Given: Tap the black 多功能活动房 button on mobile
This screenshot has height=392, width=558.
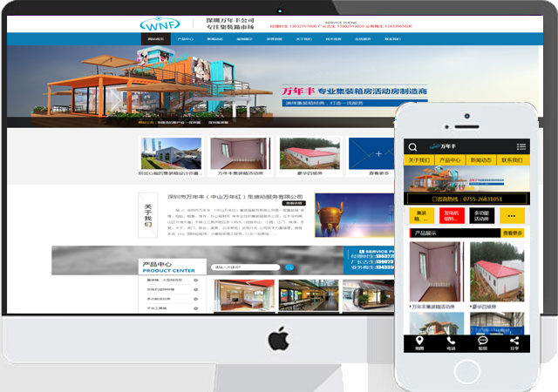Looking at the screenshot, I should point(481,215).
